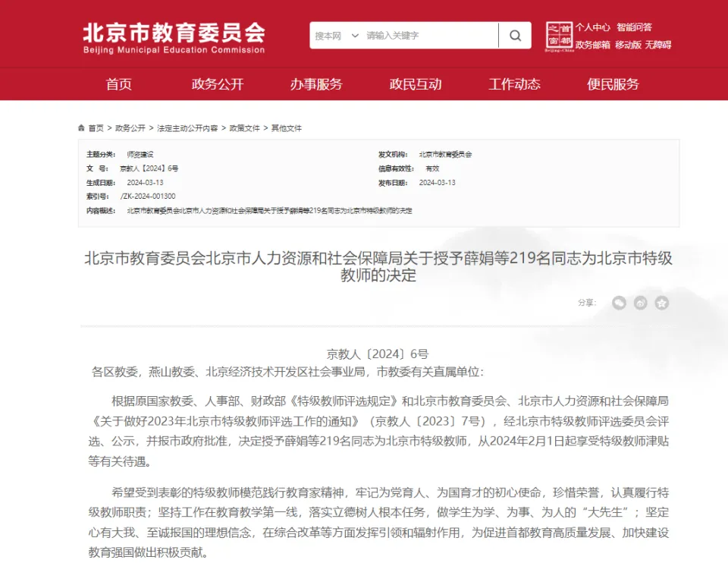Open the 政民互动 navigation menu
The height and width of the screenshot is (563, 728).
coord(416,84)
